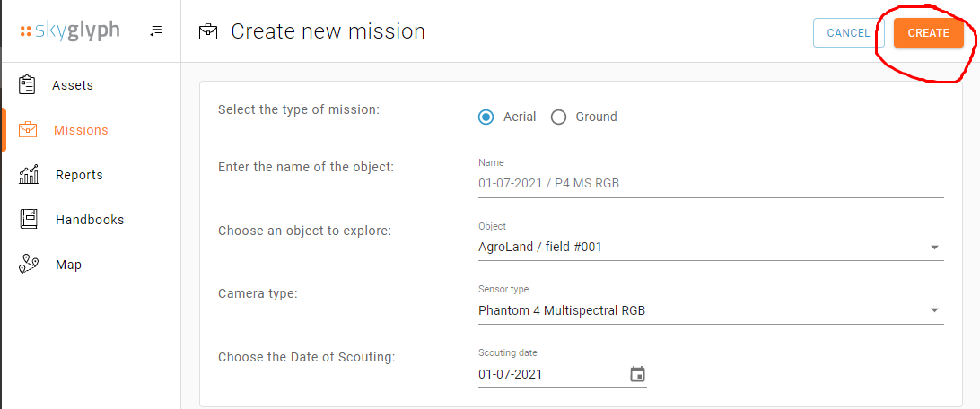Click the mission Name input field
This screenshot has width=980, height=409.
tap(709, 183)
